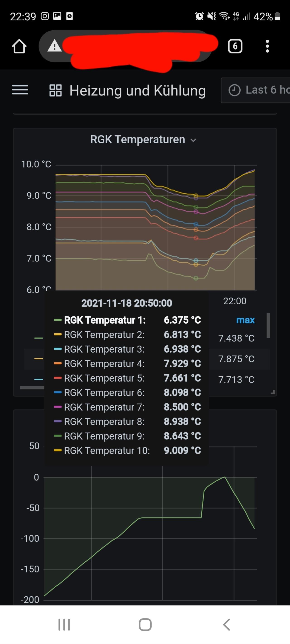Click the panel resize handle corner
This screenshot has height=644, width=290.
click(273, 392)
